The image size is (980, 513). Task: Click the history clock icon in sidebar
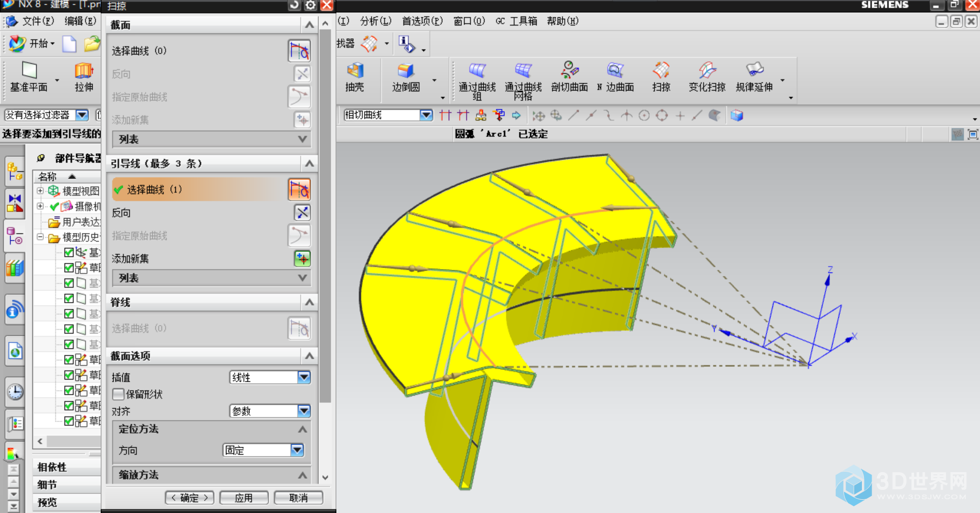(15, 392)
